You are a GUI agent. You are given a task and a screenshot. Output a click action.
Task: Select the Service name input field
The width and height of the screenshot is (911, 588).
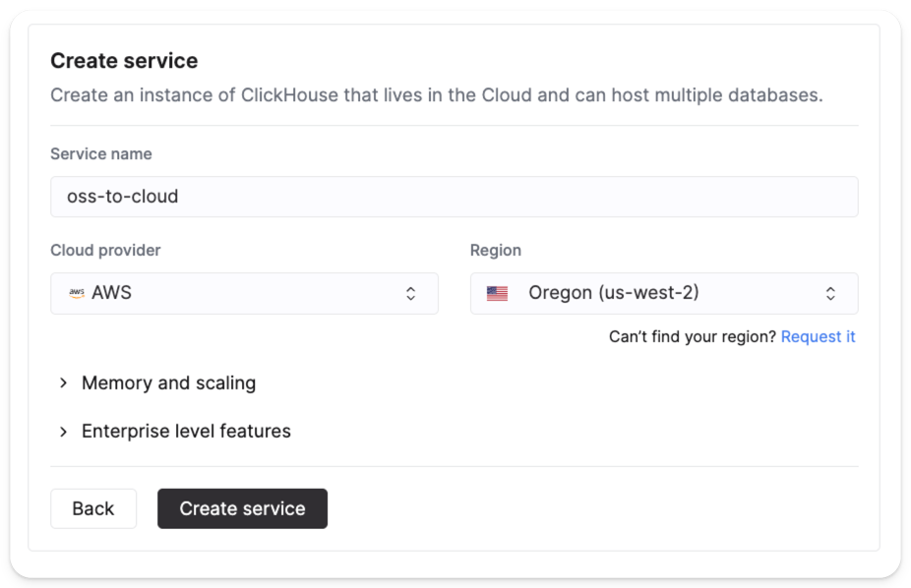pyautogui.click(x=454, y=196)
